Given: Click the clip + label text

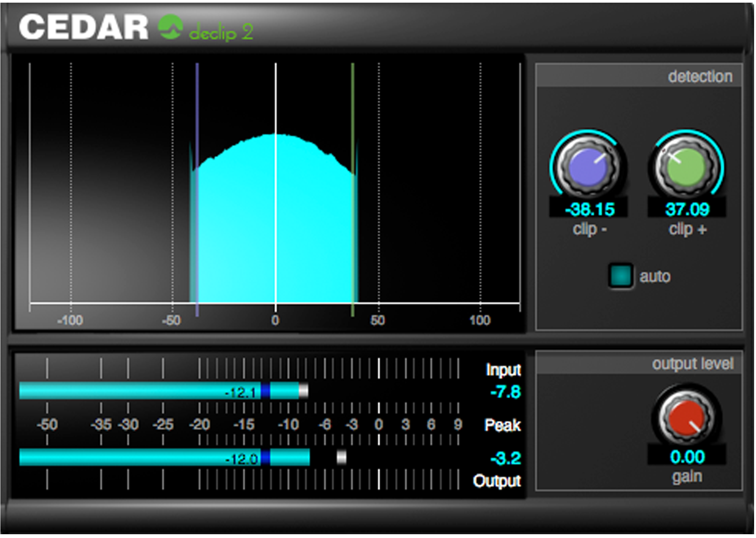Looking at the screenshot, I should [x=688, y=229].
